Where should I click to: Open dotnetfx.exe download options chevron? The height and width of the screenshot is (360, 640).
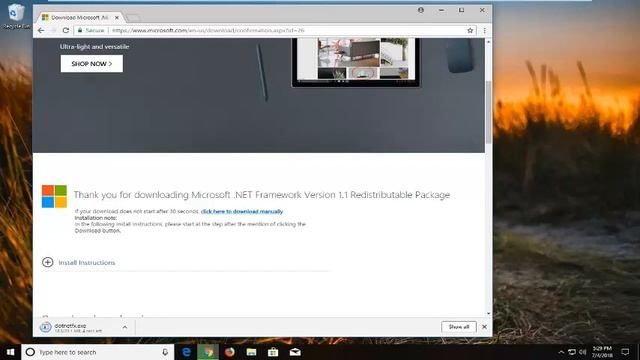click(125, 327)
